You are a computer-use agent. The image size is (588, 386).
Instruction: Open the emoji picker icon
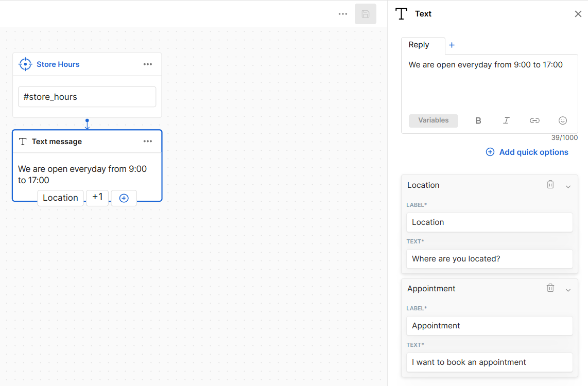[563, 120]
